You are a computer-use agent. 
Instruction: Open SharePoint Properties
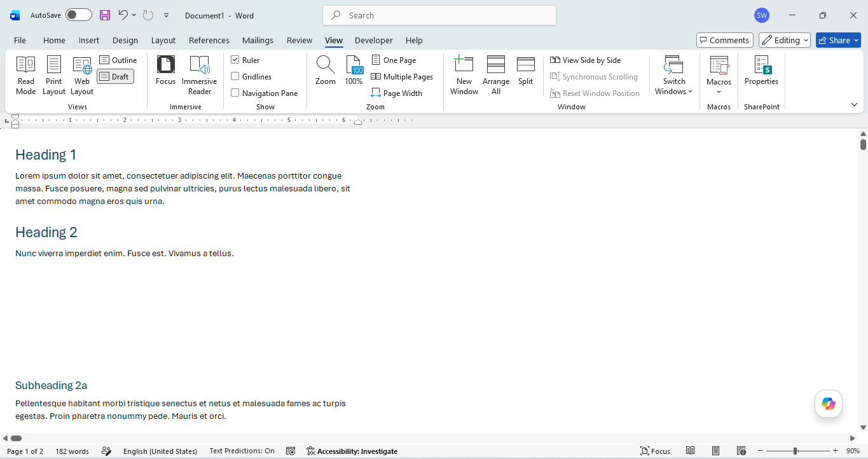point(762,71)
